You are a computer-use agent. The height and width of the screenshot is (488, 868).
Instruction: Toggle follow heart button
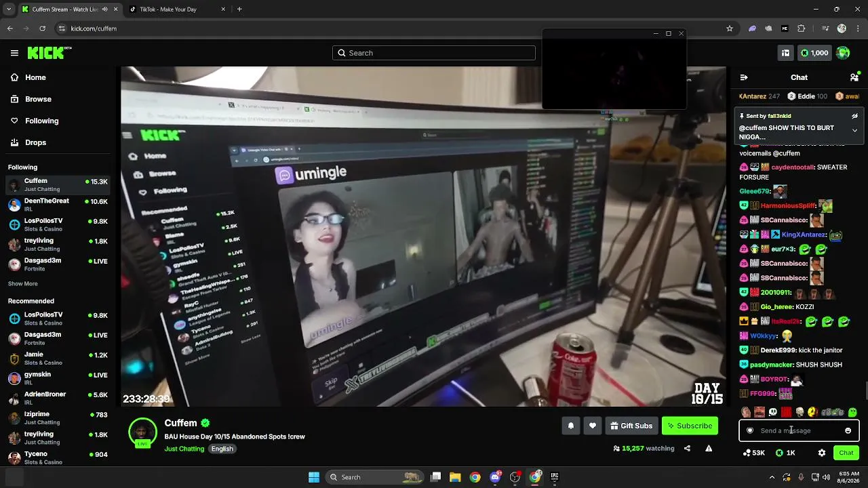592,426
